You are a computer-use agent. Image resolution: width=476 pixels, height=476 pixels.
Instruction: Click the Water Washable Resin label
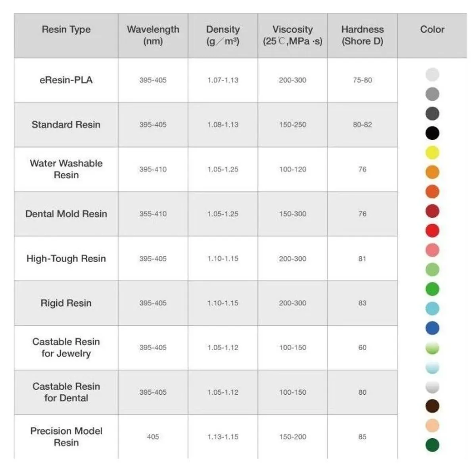(66, 169)
